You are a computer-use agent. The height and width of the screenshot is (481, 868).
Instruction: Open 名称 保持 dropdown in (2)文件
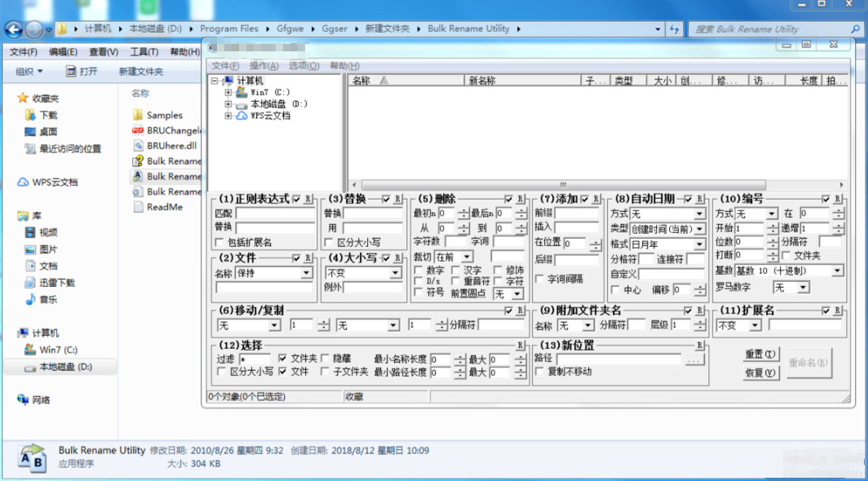pyautogui.click(x=306, y=273)
